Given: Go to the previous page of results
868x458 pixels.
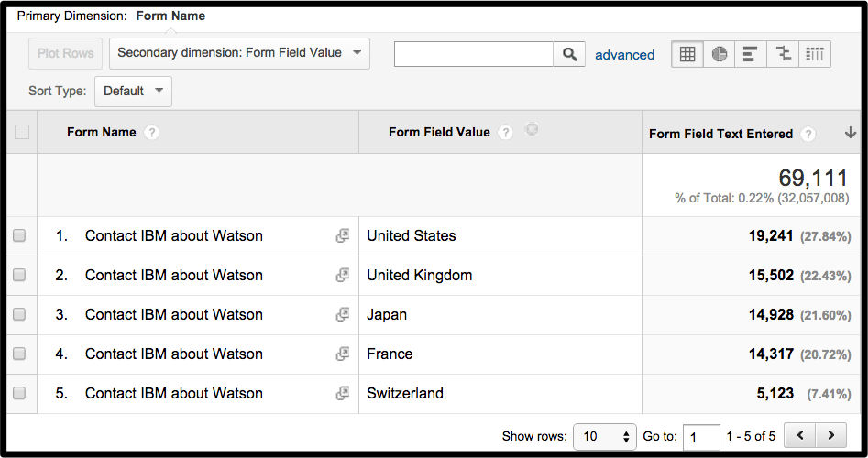Looking at the screenshot, I should coord(800,435).
